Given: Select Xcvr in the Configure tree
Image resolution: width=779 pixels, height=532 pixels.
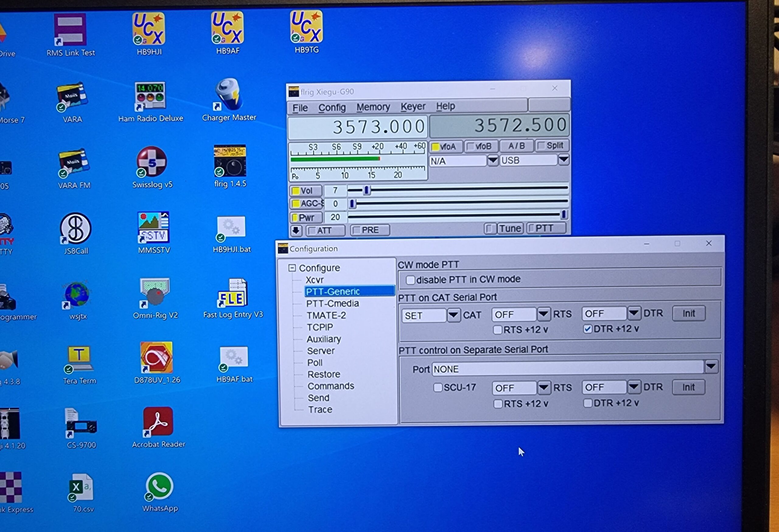Looking at the screenshot, I should coord(314,280).
